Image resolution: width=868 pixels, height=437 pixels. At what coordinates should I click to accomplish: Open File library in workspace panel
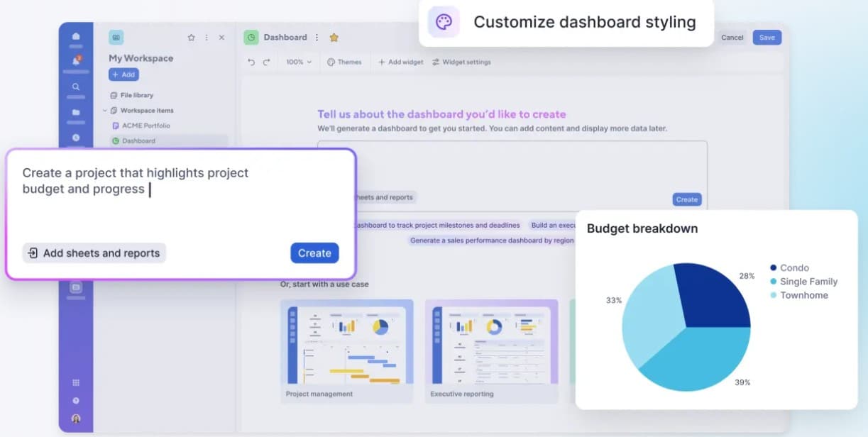[x=131, y=95]
